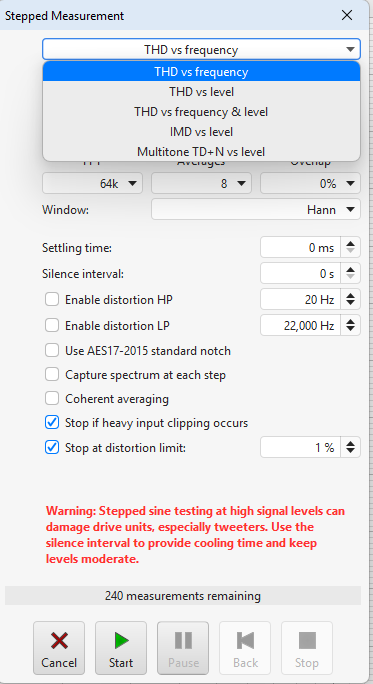Increase distortion LP frequency up arrow
This screenshot has width=373, height=684.
[350, 321]
